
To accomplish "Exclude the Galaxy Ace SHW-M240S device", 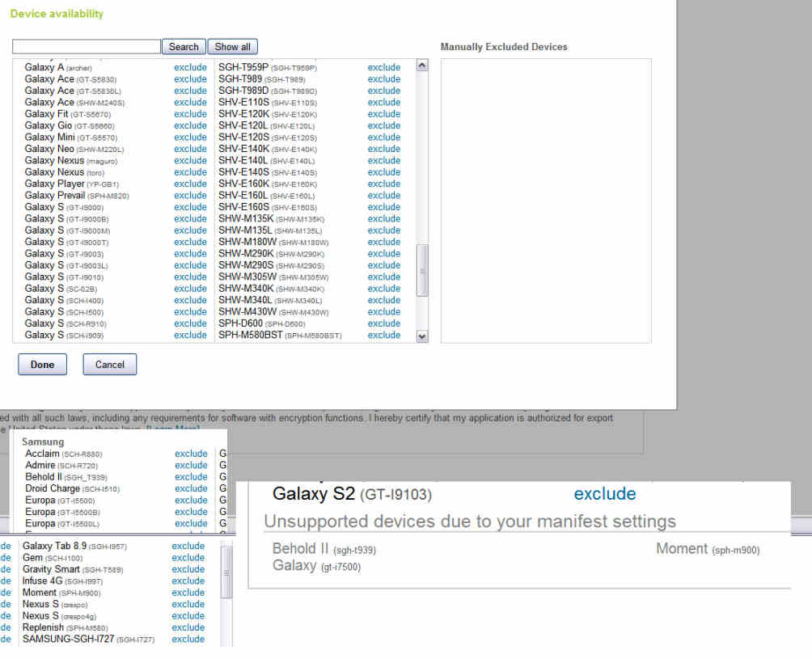I will pos(191,103).
